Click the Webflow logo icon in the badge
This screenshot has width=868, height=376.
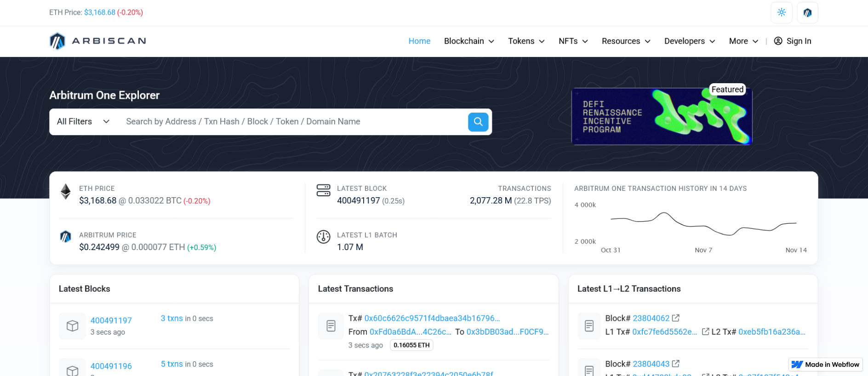pos(797,365)
